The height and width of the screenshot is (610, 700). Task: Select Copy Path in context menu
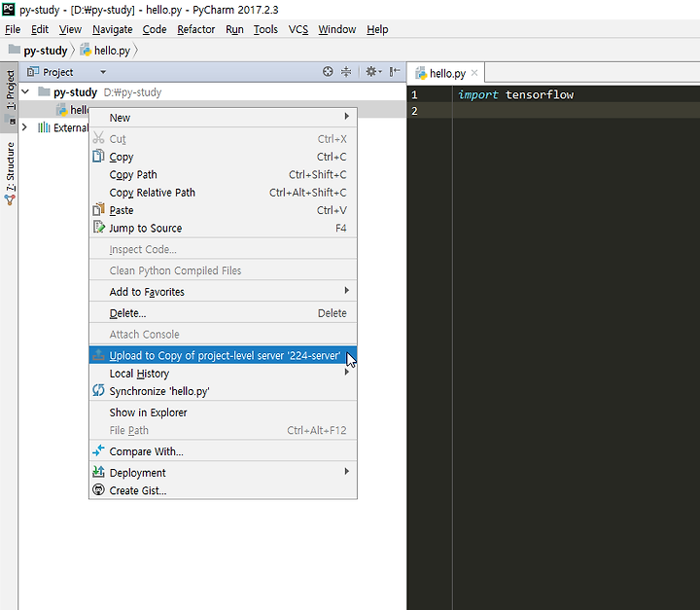[x=223, y=175]
